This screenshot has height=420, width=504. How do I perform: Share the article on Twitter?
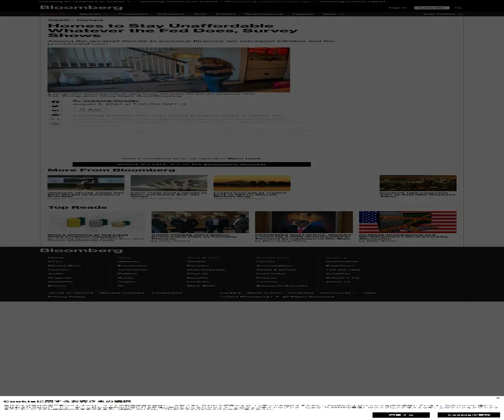(55, 106)
